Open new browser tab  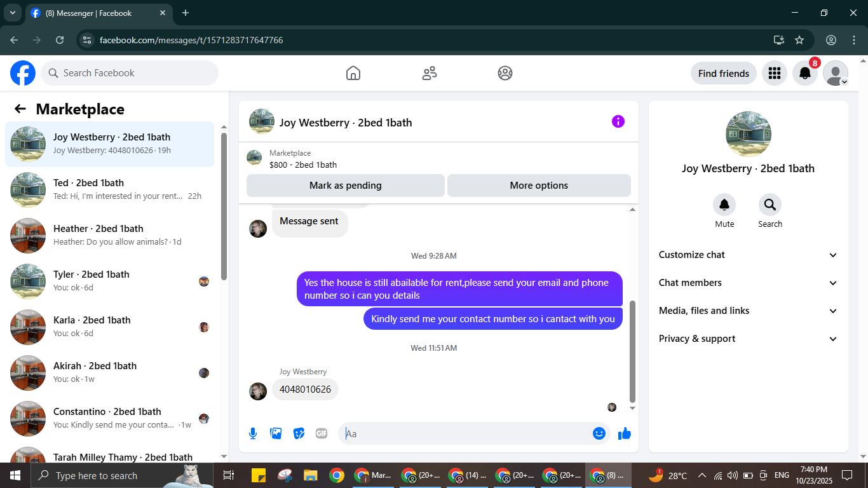click(186, 13)
